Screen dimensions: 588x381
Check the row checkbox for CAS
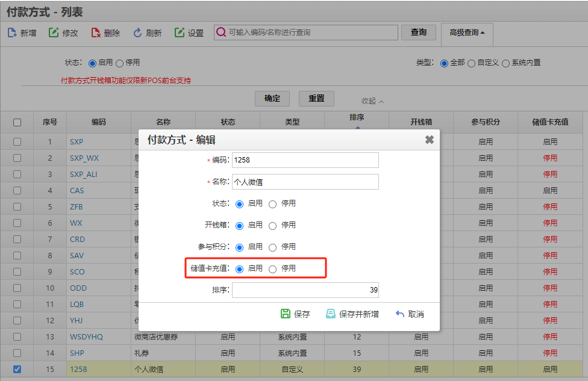coord(17,191)
